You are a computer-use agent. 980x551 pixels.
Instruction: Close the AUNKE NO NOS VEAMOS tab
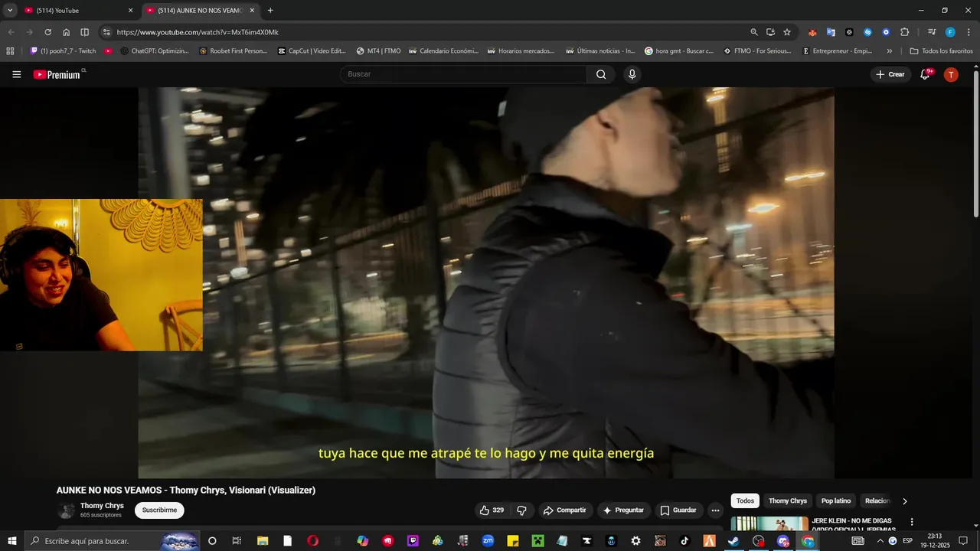click(252, 11)
